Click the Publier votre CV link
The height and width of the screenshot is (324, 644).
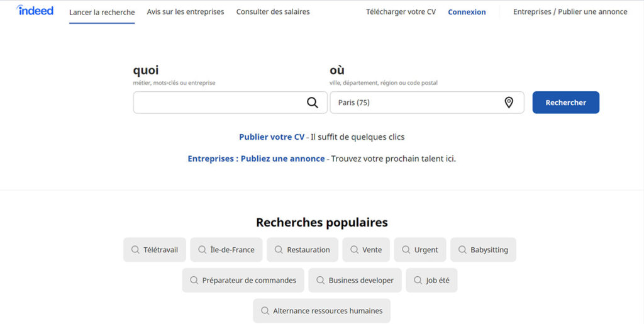272,137
